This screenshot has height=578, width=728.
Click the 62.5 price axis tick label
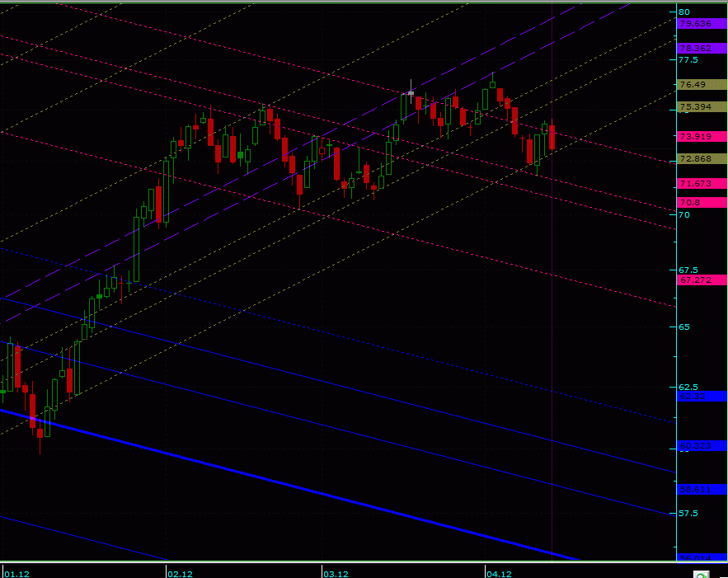tap(688, 388)
